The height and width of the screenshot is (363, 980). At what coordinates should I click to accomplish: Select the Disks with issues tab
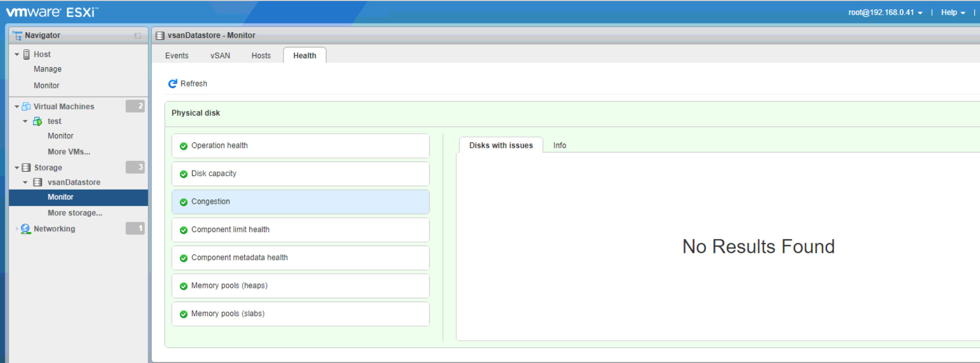pos(501,145)
